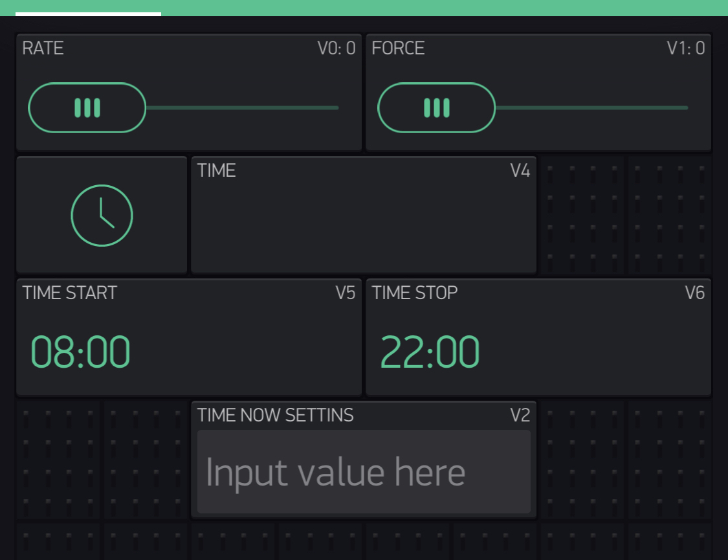Image resolution: width=728 pixels, height=560 pixels.
Task: Open the 22:00 stop time value
Action: 430,352
